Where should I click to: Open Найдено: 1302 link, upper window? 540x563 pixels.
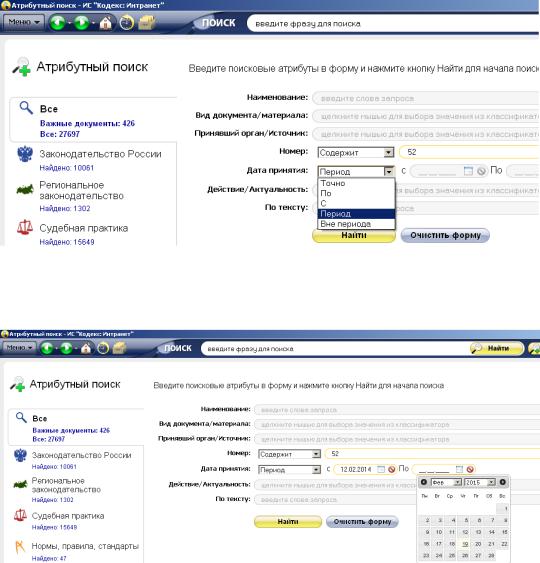(65, 208)
